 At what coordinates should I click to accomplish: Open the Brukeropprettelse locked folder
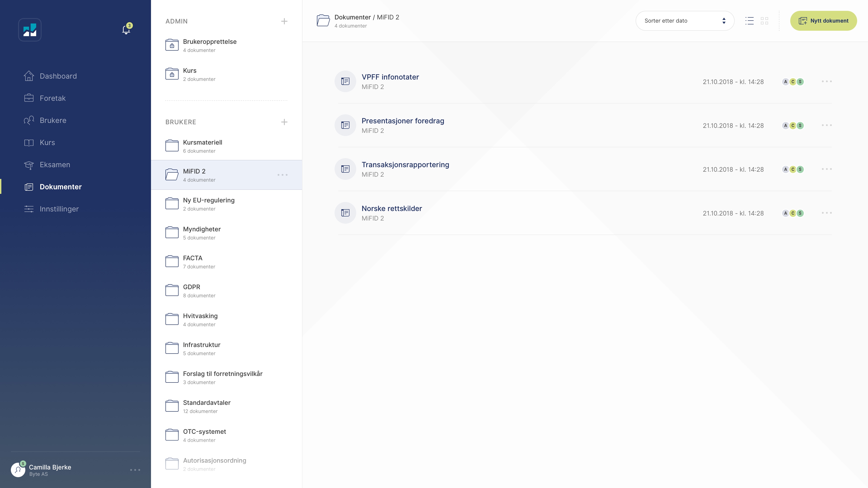click(226, 45)
